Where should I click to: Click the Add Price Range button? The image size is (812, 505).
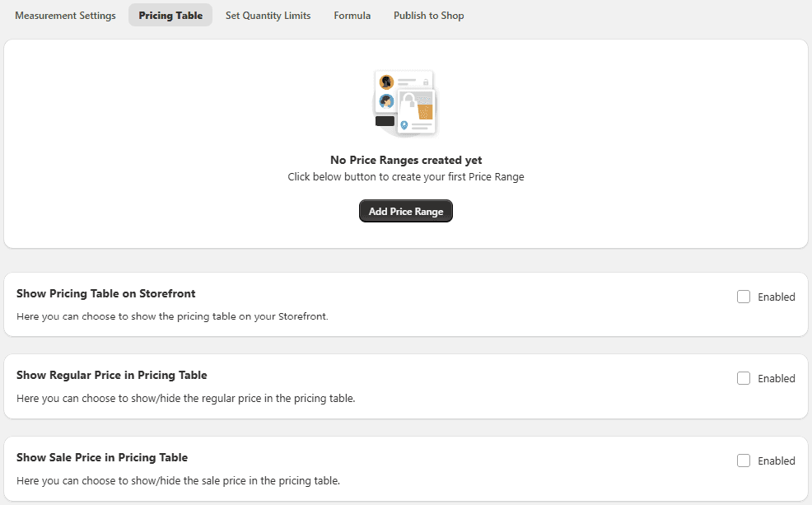pos(406,212)
